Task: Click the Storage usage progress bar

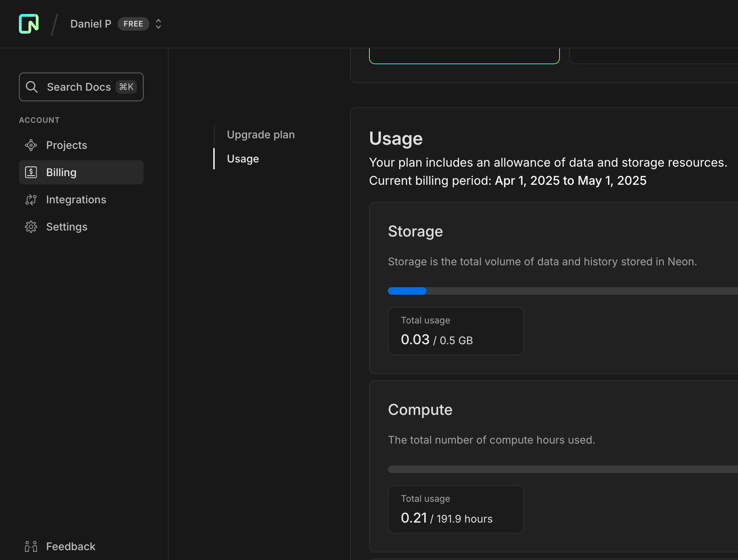Action: [x=563, y=291]
